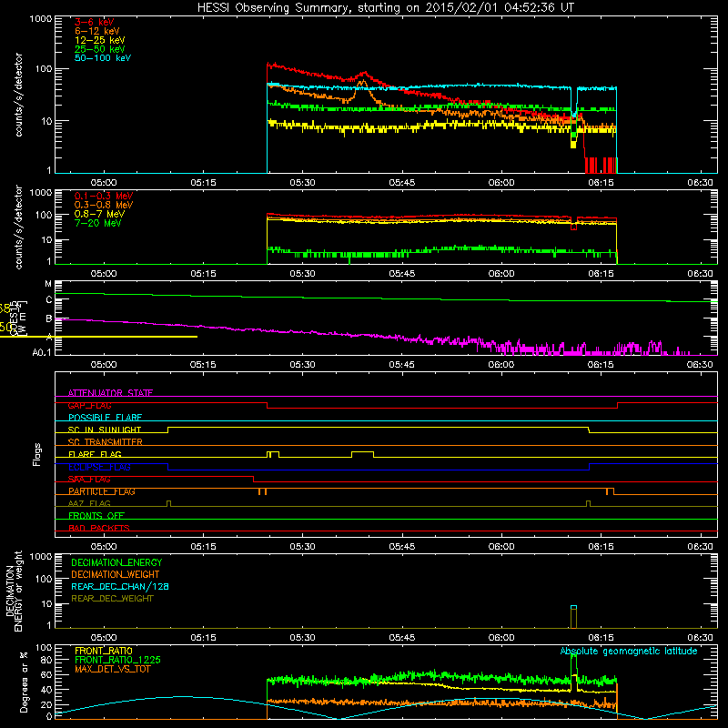Click the 05:30 tick under the keV panel
The height and width of the screenshot is (728, 728).
click(x=302, y=183)
